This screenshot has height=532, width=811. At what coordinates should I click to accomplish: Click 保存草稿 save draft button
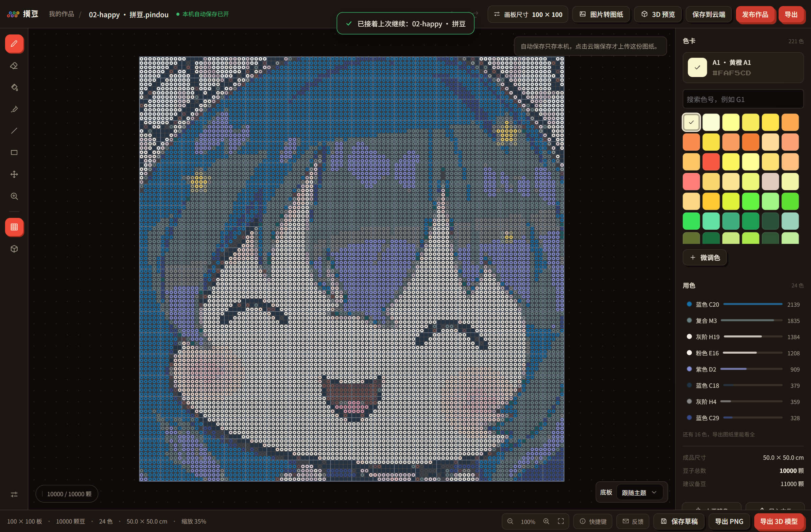[x=679, y=522]
